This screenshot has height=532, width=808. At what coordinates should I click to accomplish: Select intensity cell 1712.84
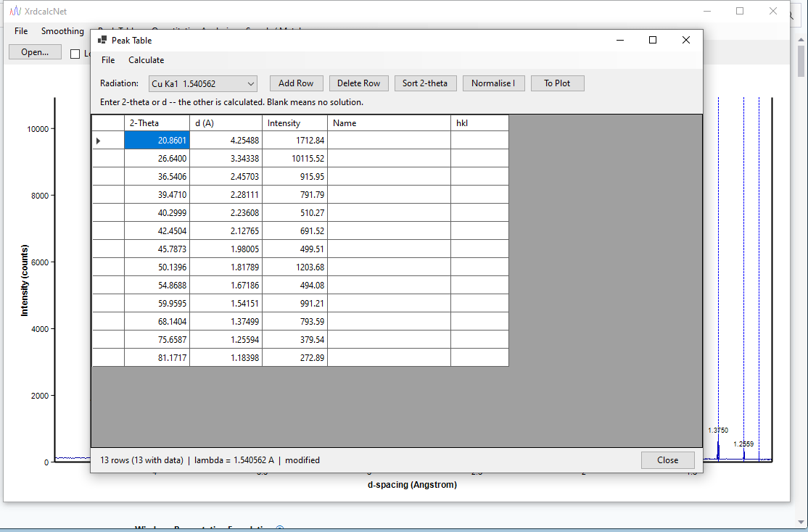[x=294, y=140]
